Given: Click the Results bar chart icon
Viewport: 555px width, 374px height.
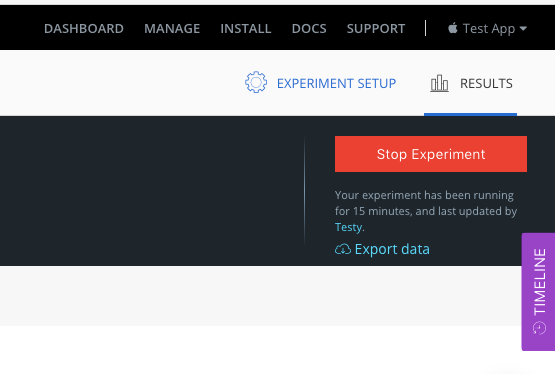Looking at the screenshot, I should [x=439, y=84].
